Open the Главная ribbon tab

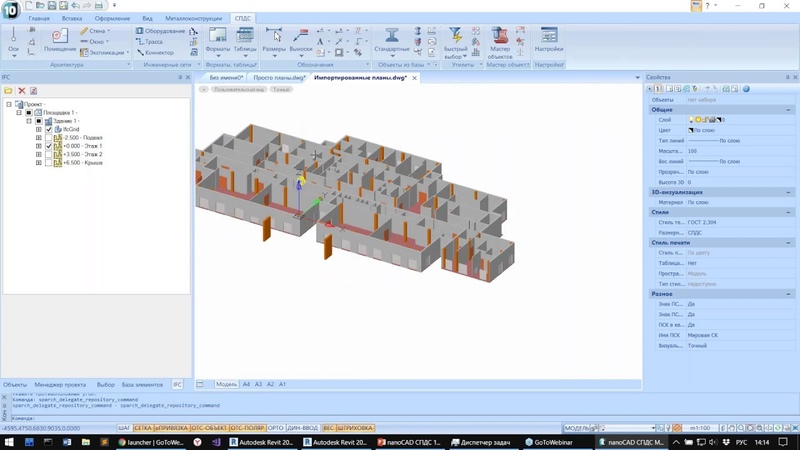coord(39,18)
